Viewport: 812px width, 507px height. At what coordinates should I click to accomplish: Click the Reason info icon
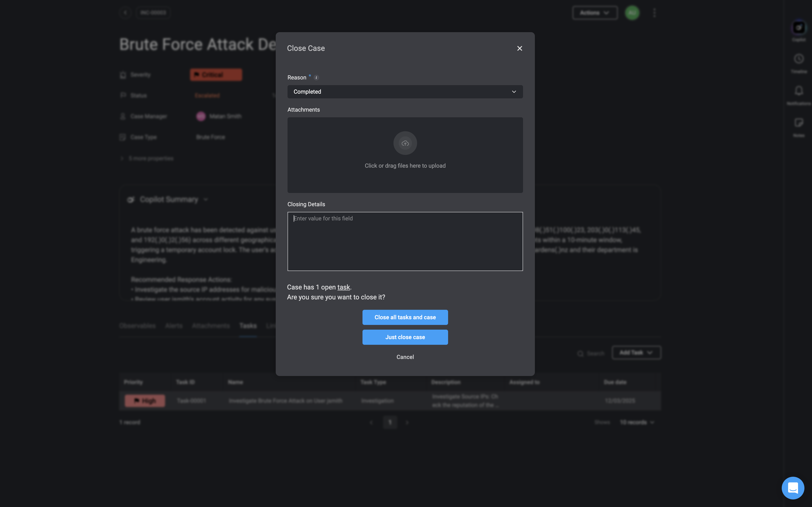coord(316,78)
